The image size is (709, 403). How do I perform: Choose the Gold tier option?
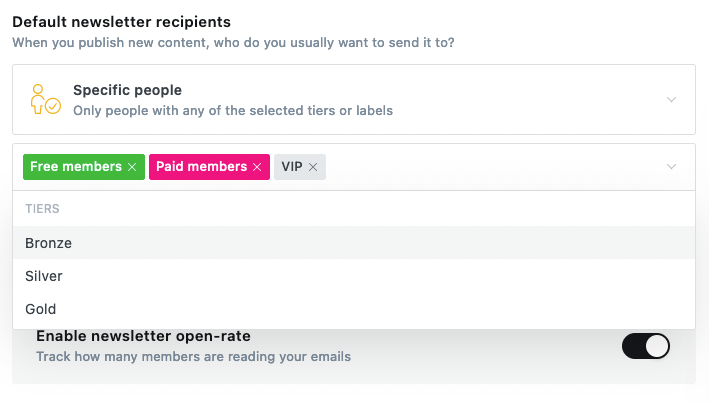pyautogui.click(x=354, y=309)
